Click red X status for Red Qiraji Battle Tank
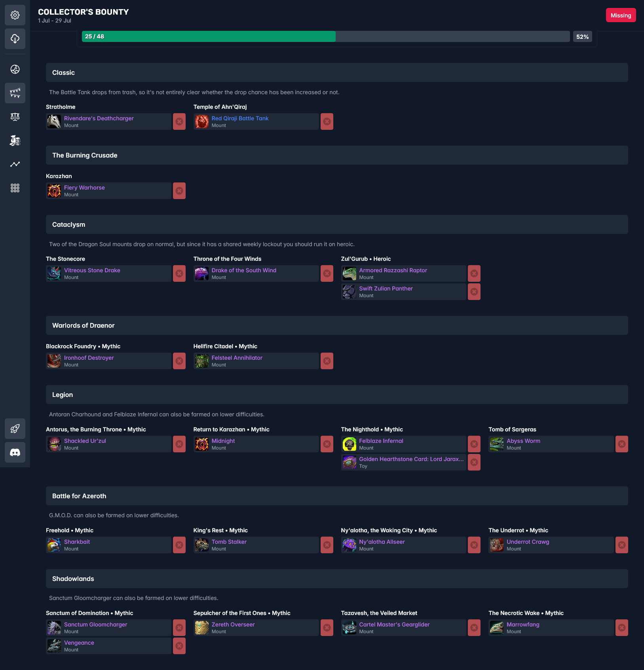 (x=327, y=121)
